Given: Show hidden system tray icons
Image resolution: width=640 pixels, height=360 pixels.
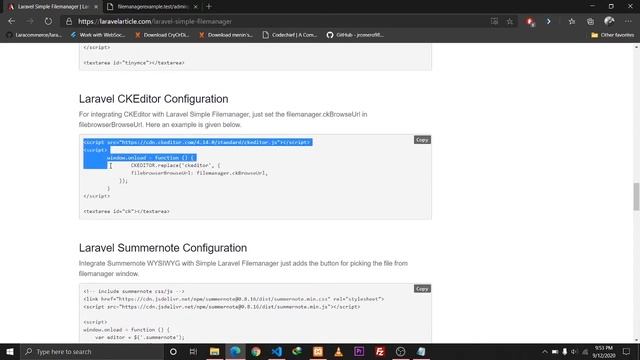Looking at the screenshot, I should click(544, 351).
